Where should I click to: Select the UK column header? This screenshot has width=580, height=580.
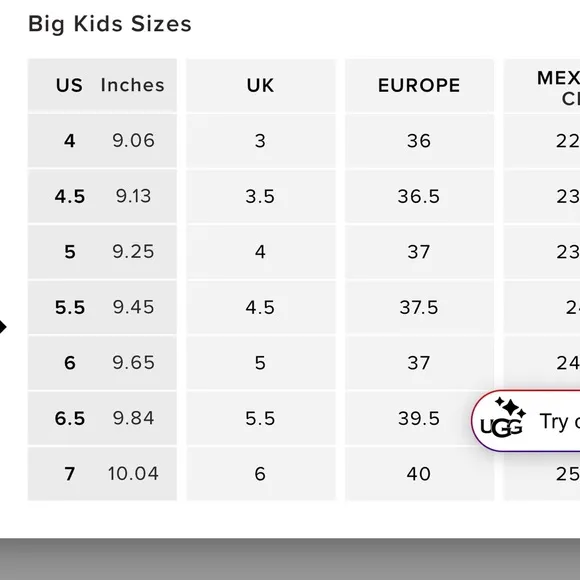click(x=261, y=85)
